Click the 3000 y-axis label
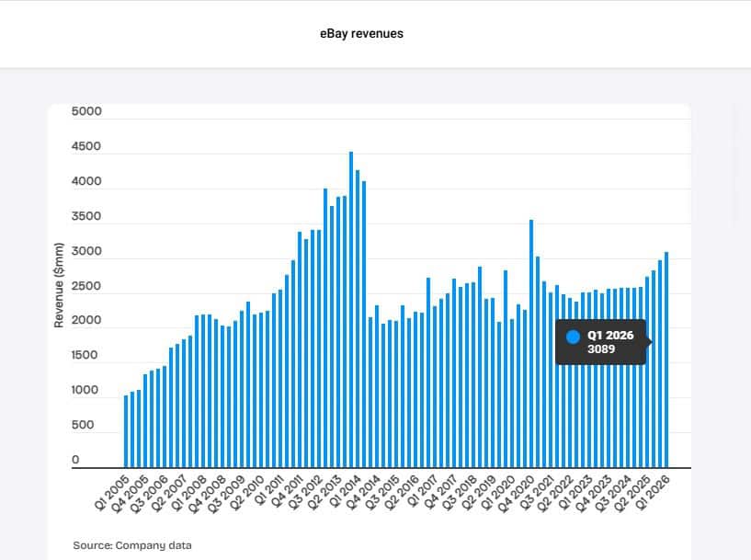This screenshot has width=751, height=560. point(86,251)
